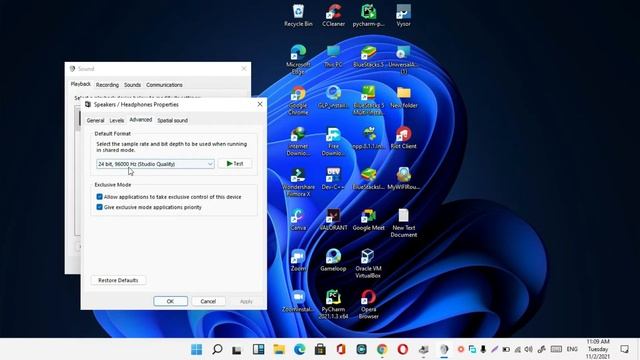Open Communications tab in Sound window
The image size is (640, 360).
(x=164, y=85)
